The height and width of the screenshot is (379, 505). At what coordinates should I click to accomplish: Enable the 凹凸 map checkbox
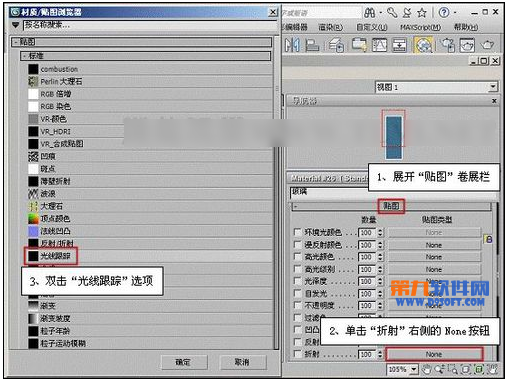[297, 329]
